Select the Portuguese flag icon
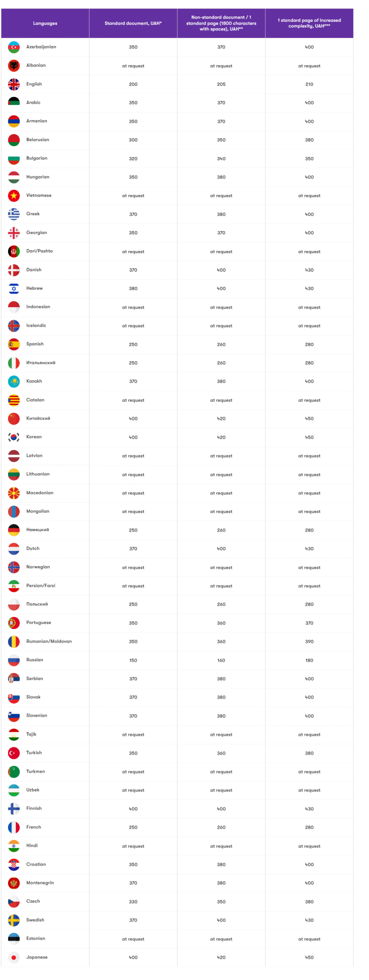 [x=14, y=623]
